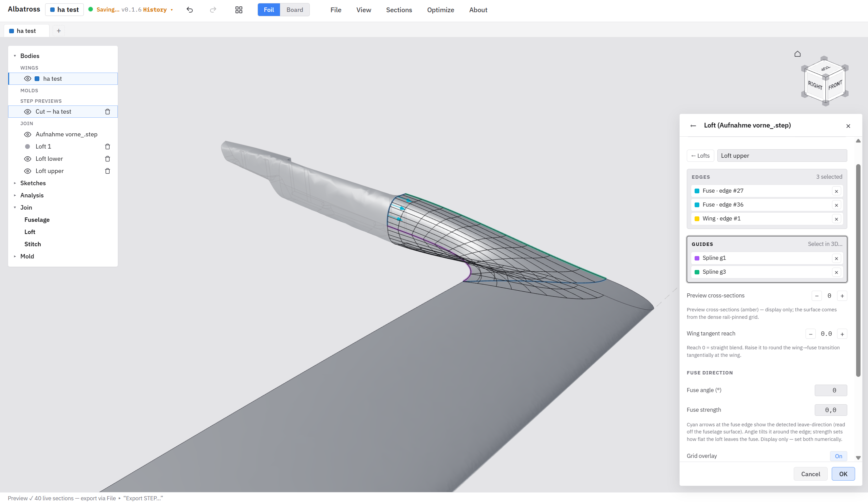Click the RIGHT face of the view cube
Screen dimensions: 868x504
[x=815, y=85]
